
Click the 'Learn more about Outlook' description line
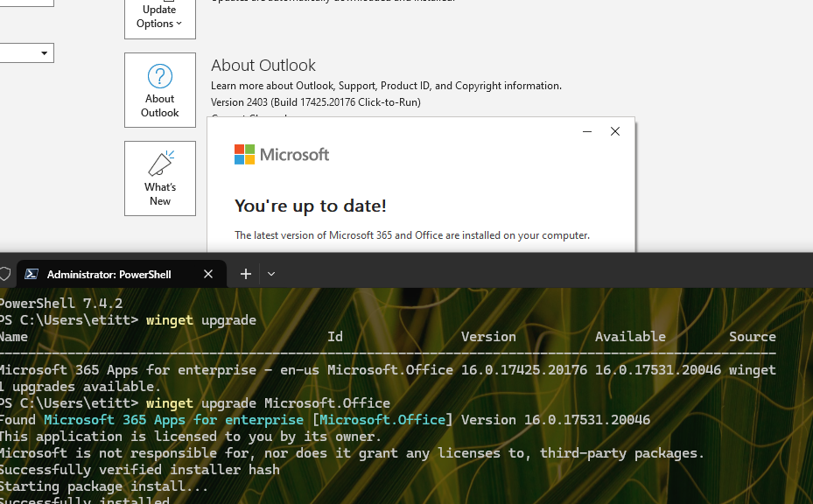pyautogui.click(x=386, y=86)
